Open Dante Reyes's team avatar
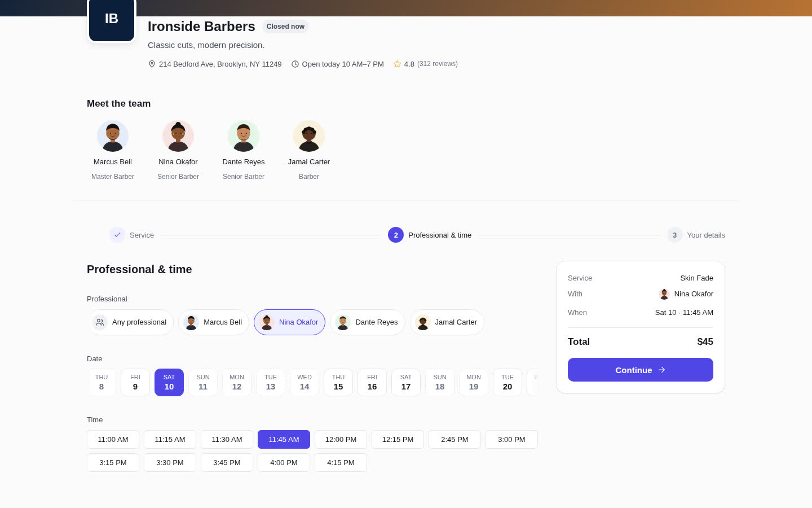Viewport: 812px width, 508px height. [x=244, y=136]
